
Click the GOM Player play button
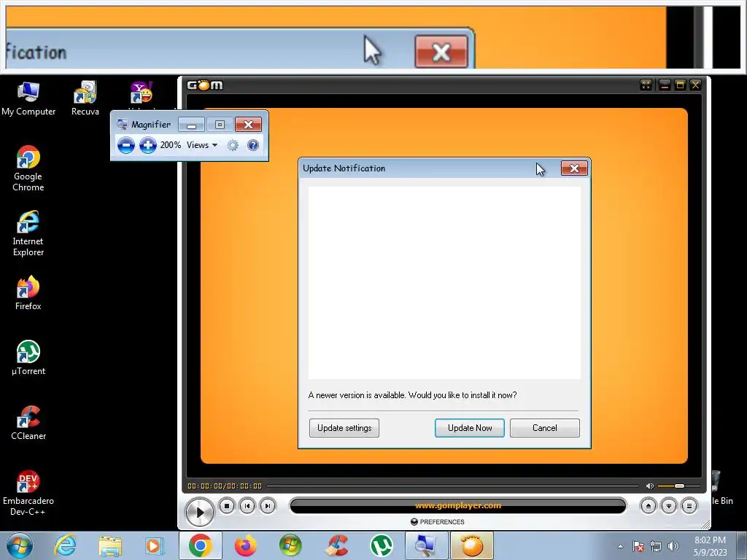pos(199,513)
